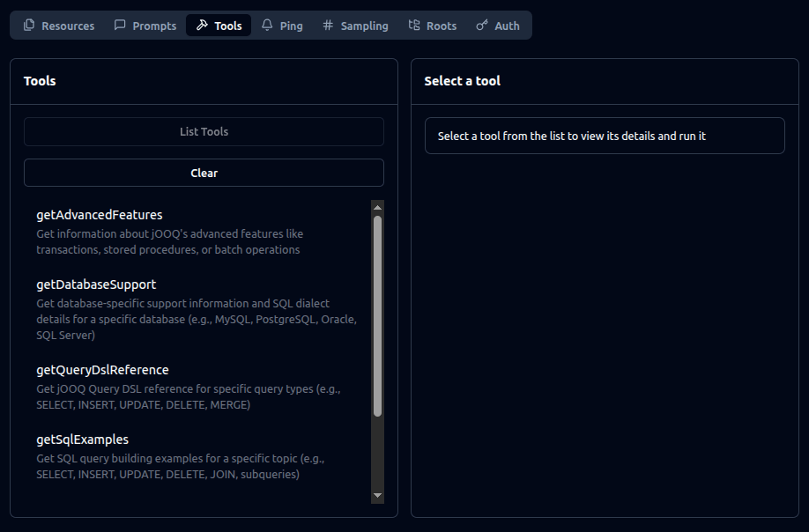Image resolution: width=809 pixels, height=532 pixels.
Task: Select the getAdvancedFeatures tool
Action: 100,215
